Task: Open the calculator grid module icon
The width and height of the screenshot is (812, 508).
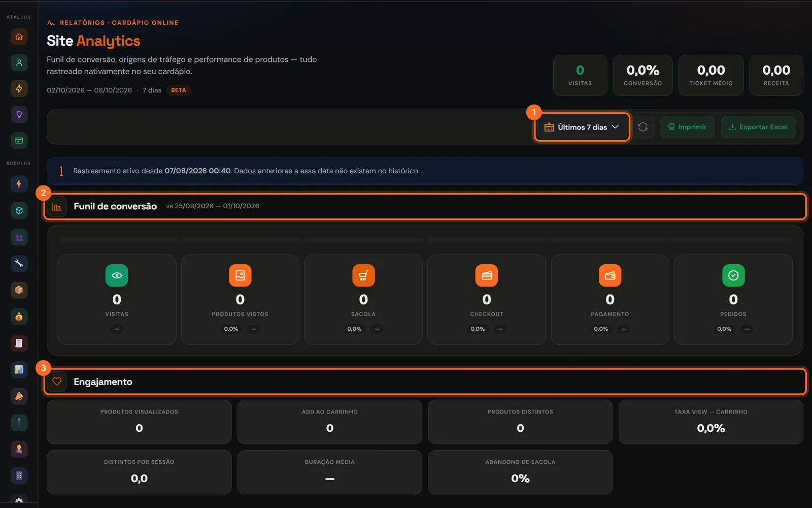Action: coord(19,475)
